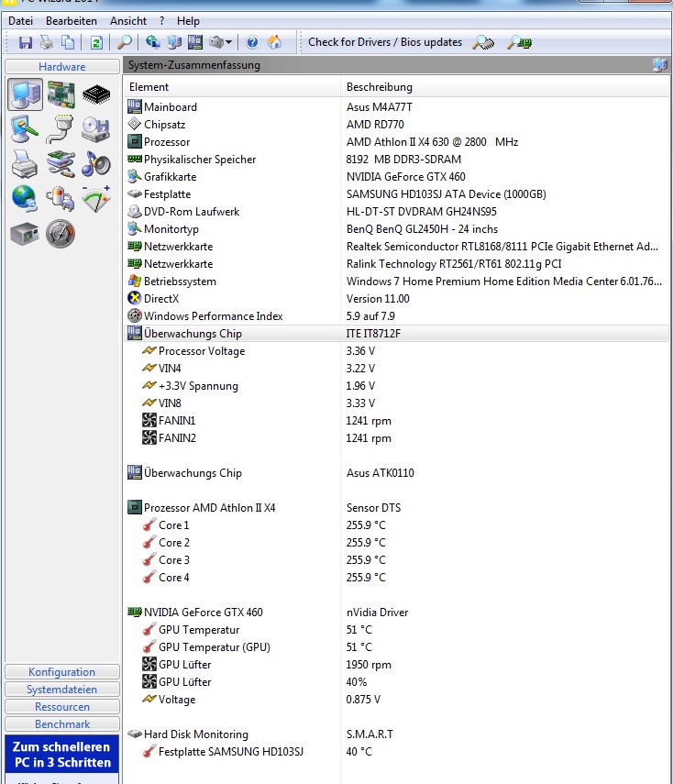Select the globe network icon
673x784 pixels.
click(25, 199)
